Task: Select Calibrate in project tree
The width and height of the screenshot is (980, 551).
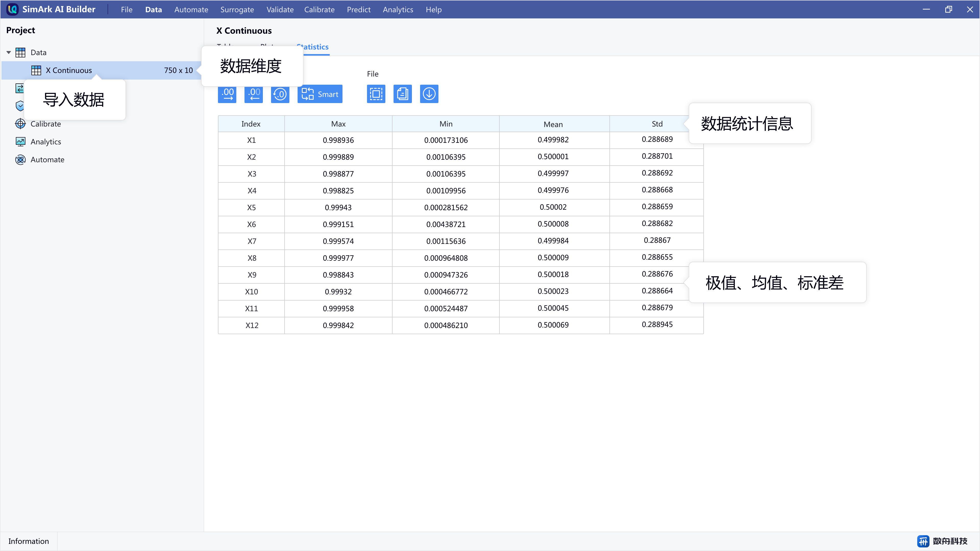Action: (45, 124)
